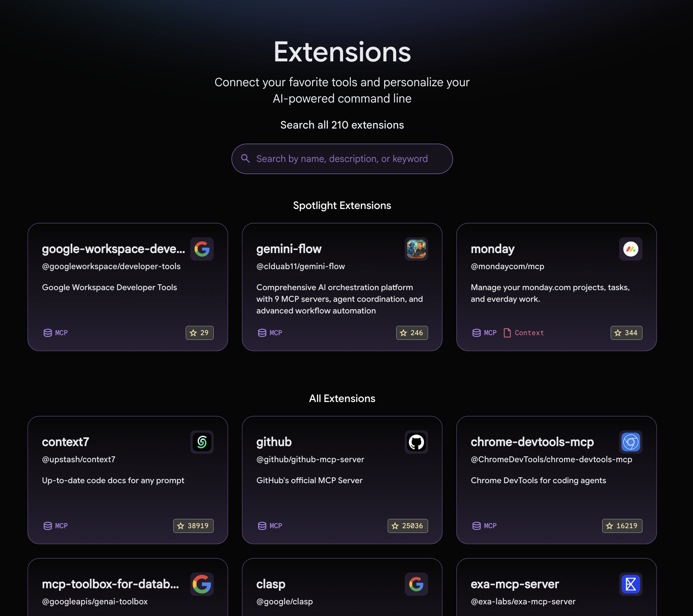This screenshot has width=693, height=616.
Task: Click the 38919 star badge on context7
Action: coord(193,526)
